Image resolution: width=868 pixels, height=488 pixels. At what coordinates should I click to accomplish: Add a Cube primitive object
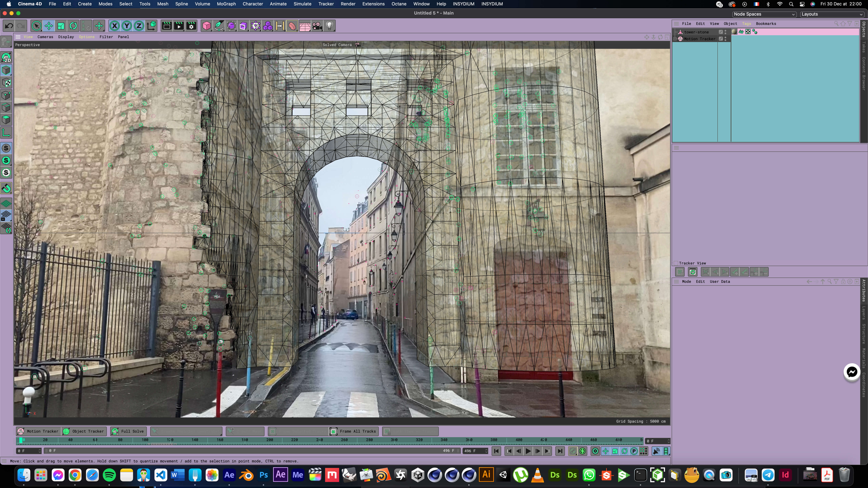(x=206, y=26)
